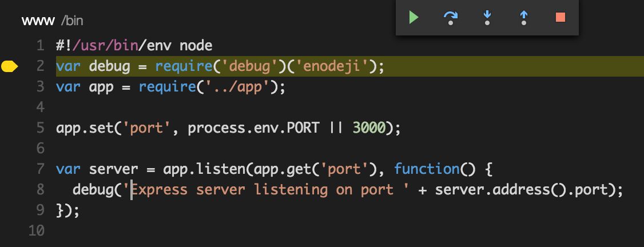Screen dimensions: 644x247
Task: Click the Step Over debug icon
Action: (x=451, y=17)
